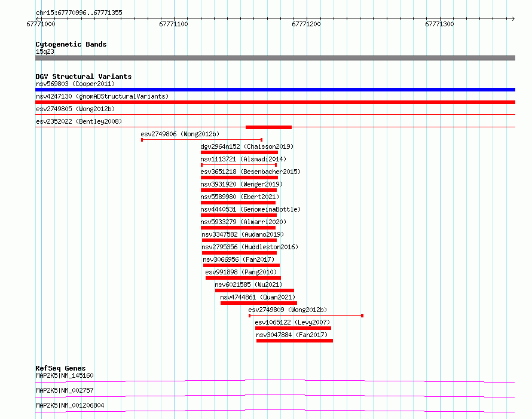
Task: Select the MAP2K5|NM_001206804 gene label
Action: pos(70,405)
